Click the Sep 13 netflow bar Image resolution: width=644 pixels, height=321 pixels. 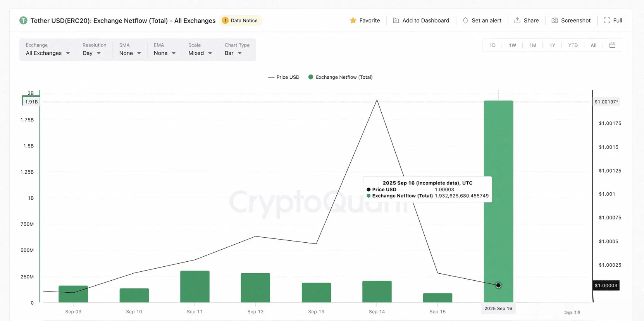coord(316,293)
